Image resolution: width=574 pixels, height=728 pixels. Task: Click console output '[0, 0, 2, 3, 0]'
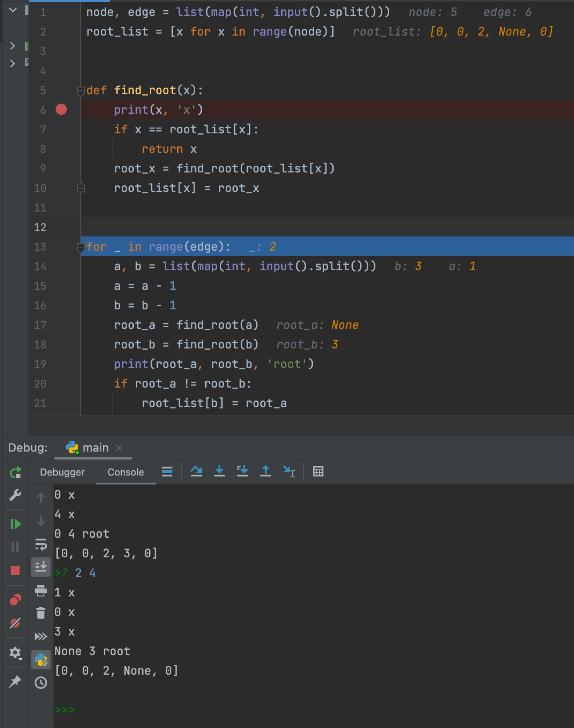[106, 553]
